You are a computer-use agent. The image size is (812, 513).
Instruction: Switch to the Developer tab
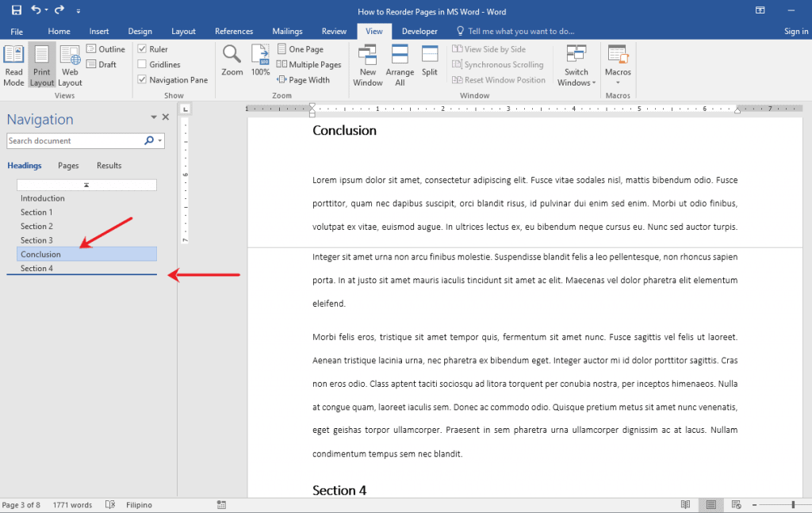point(419,31)
